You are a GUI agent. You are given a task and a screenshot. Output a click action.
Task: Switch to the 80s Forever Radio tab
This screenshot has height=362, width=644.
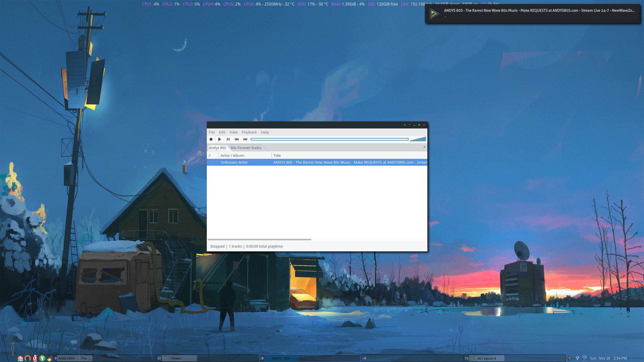pyautogui.click(x=246, y=148)
